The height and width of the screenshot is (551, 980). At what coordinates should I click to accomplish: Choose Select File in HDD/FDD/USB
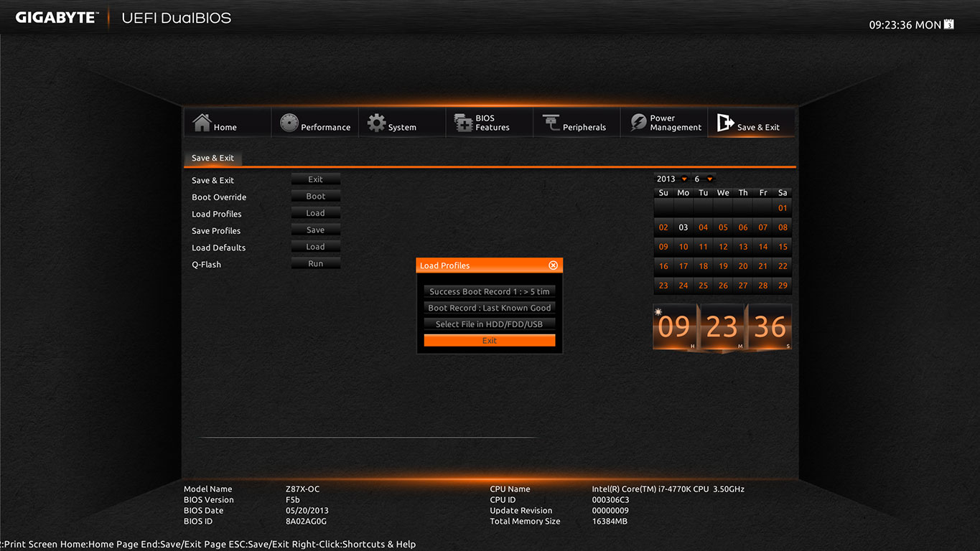pos(490,324)
